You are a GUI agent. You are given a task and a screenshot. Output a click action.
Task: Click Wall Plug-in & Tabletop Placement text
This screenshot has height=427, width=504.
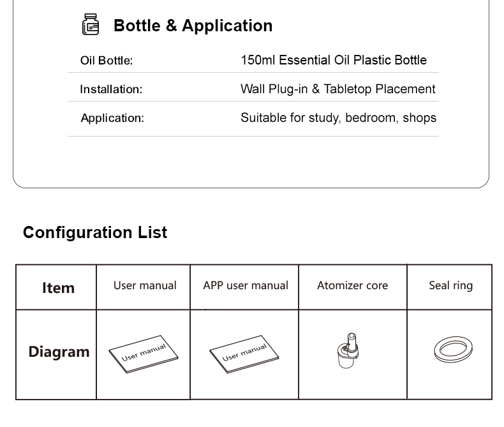coord(338,89)
